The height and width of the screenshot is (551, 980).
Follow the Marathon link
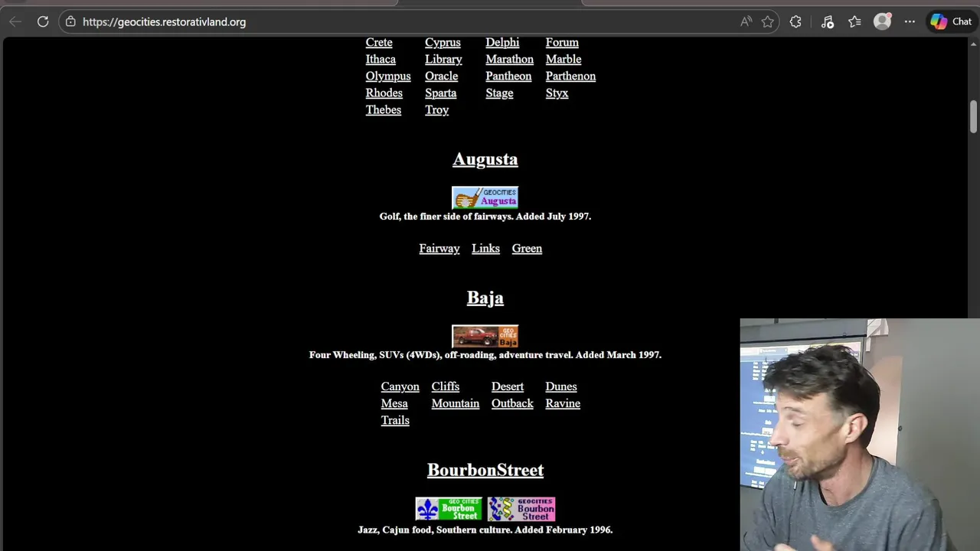click(x=509, y=59)
